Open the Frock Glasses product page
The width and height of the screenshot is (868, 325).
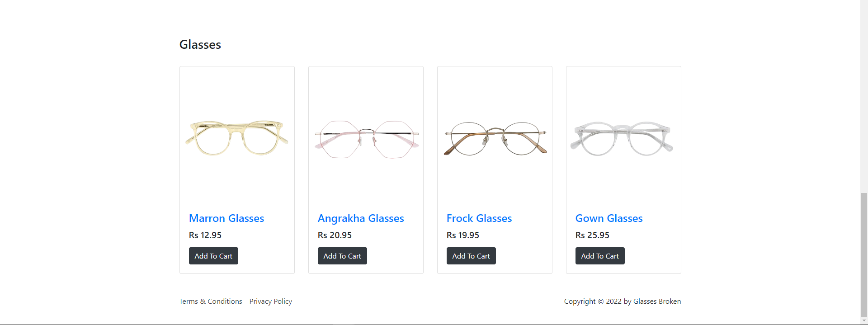(x=479, y=218)
